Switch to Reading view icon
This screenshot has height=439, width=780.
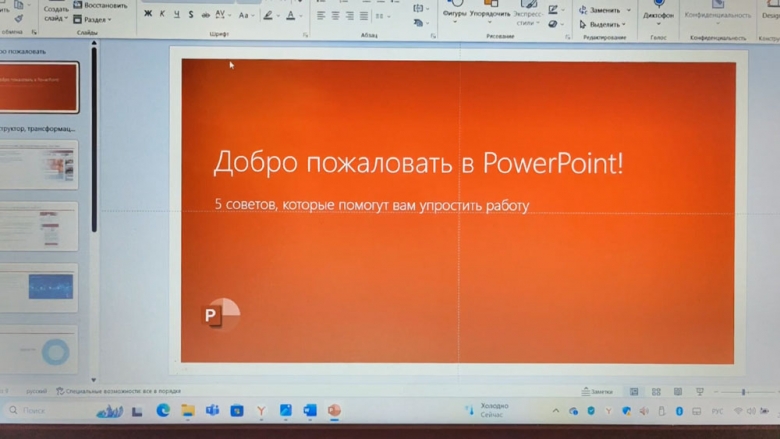678,392
